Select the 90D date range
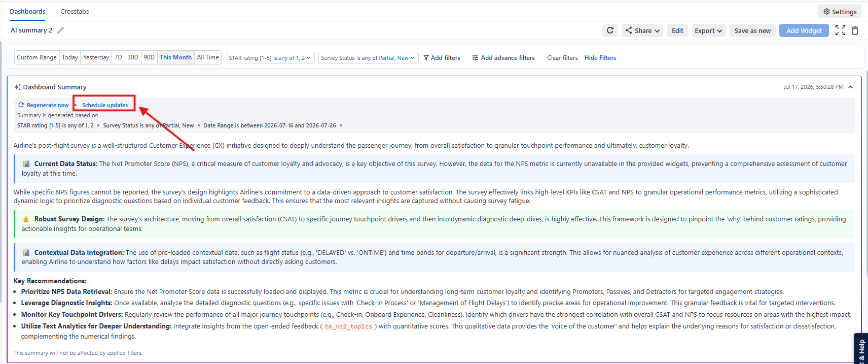The height and width of the screenshot is (364, 868). point(149,57)
